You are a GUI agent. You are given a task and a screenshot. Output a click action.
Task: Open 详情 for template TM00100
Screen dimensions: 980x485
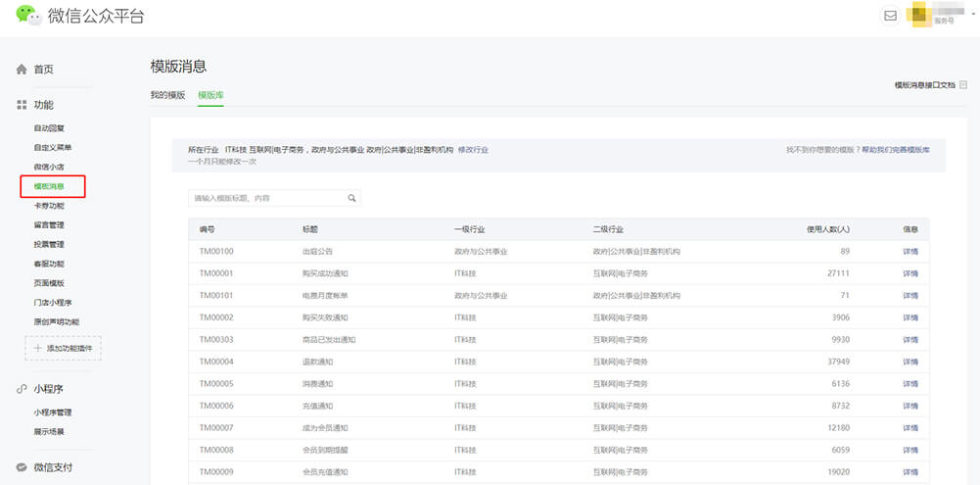(x=910, y=252)
